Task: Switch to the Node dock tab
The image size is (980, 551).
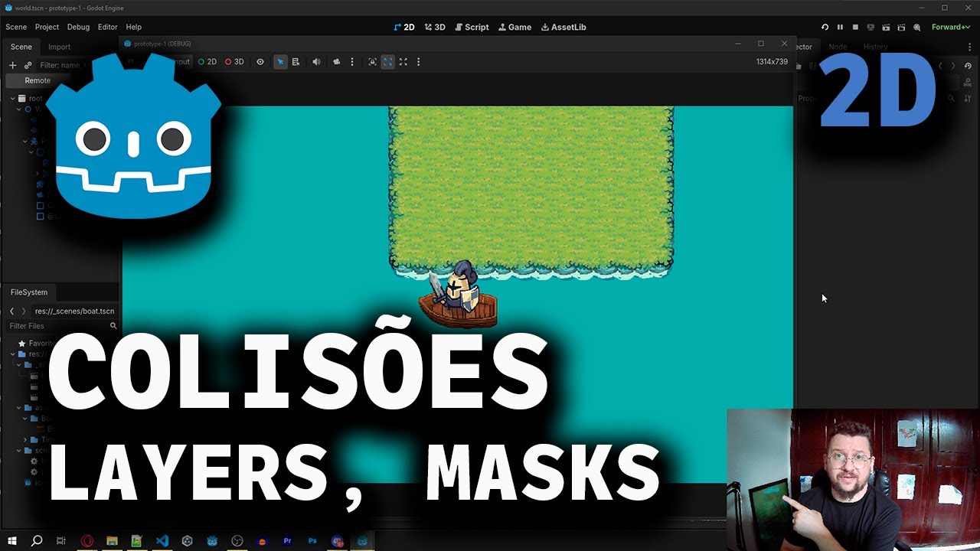Action: coord(838,47)
